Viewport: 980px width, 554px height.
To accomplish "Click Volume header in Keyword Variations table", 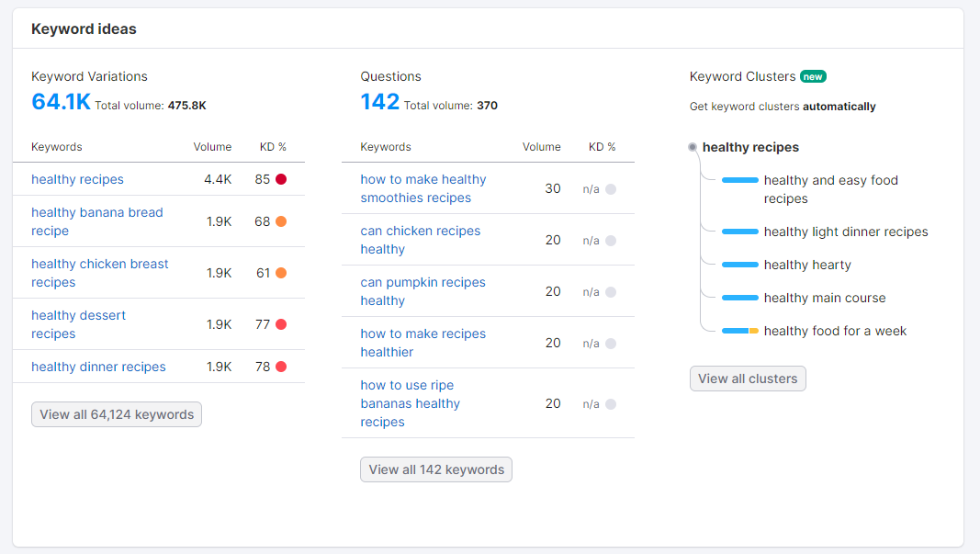I will point(212,147).
